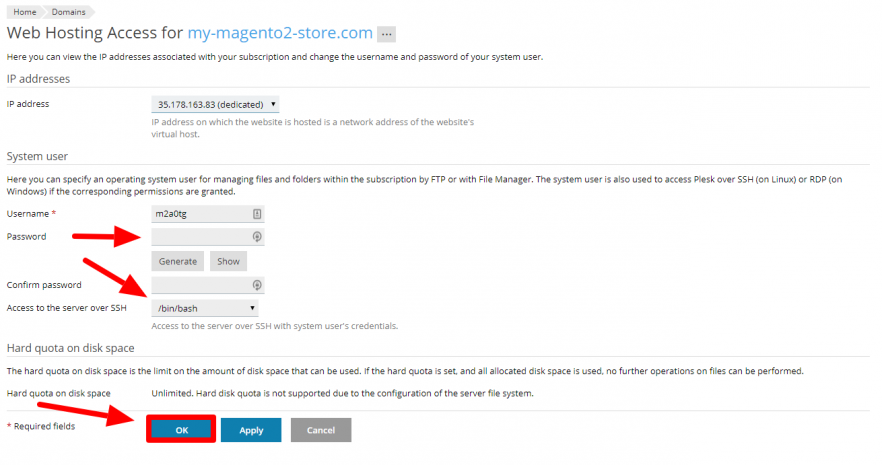Viewport: 882px width, 465px height.
Task: Go to the Home breadcrumb
Action: pyautogui.click(x=25, y=12)
